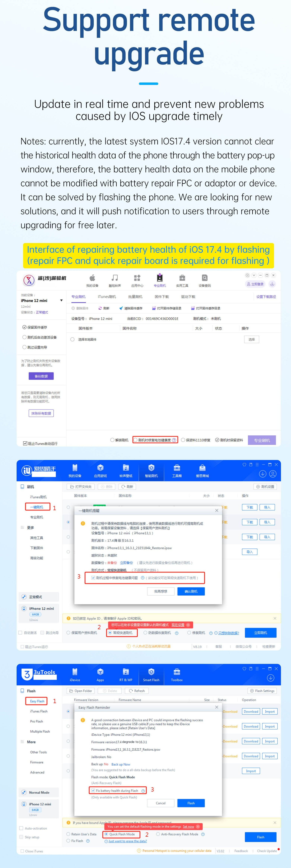Image resolution: width=291 pixels, height=868 pixels.
Task: Open 实用工具 toolbox icon in top app
Action: click(x=182, y=278)
